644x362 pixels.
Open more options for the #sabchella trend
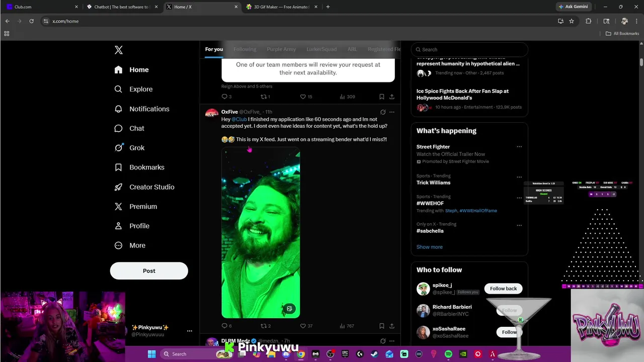pyautogui.click(x=519, y=225)
